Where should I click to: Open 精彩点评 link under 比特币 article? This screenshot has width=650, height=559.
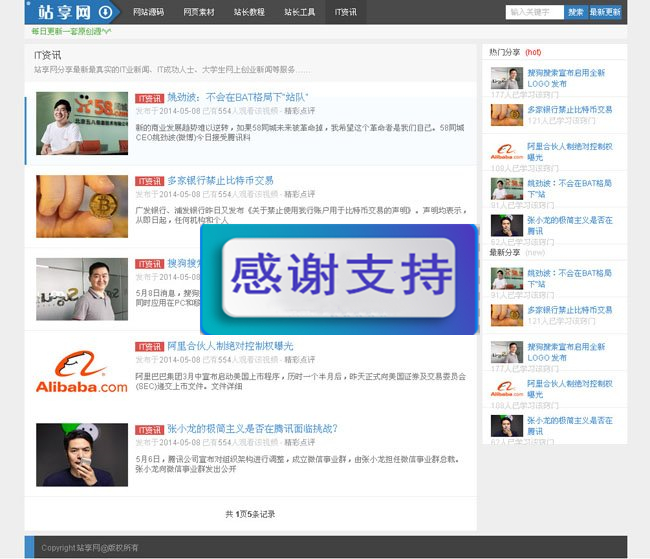(x=300, y=194)
